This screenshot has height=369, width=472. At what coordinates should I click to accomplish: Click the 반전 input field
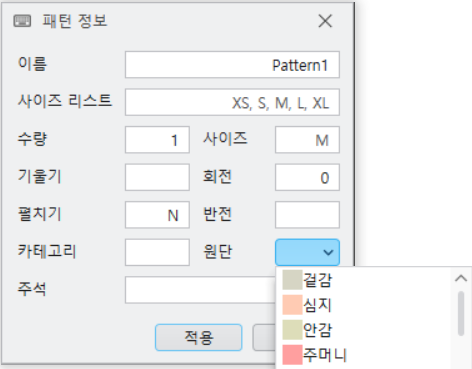[307, 215]
